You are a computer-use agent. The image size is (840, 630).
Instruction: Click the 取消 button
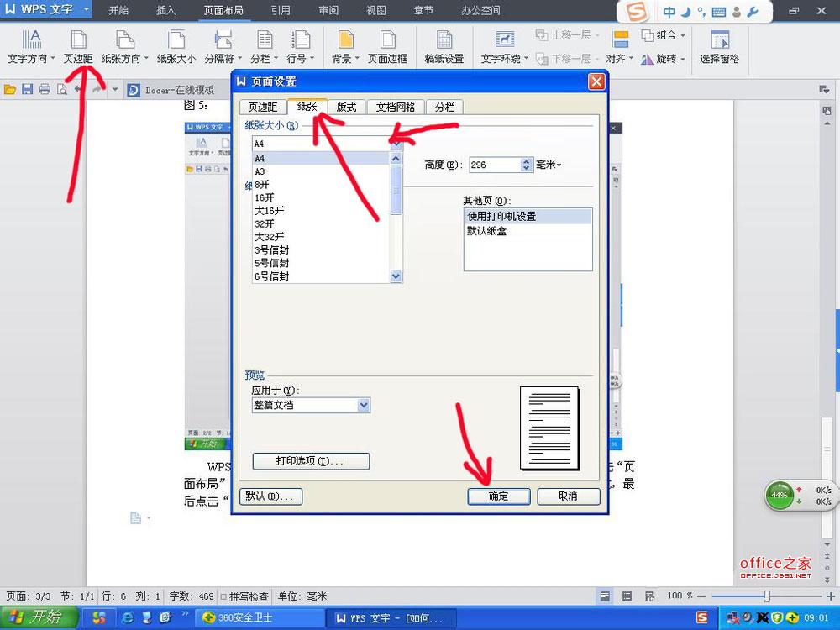[x=569, y=496]
